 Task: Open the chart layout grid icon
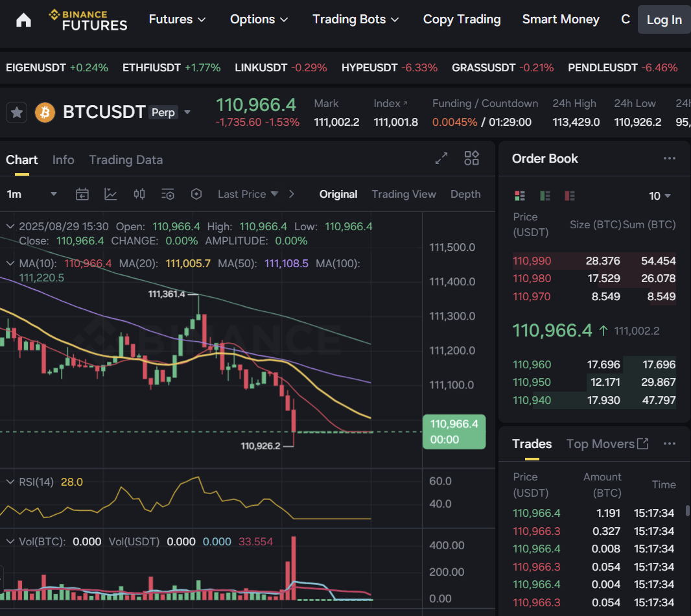pyautogui.click(x=472, y=158)
